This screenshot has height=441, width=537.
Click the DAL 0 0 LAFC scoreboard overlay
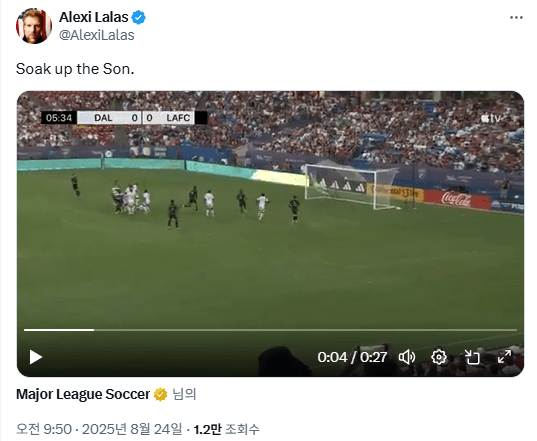click(125, 118)
